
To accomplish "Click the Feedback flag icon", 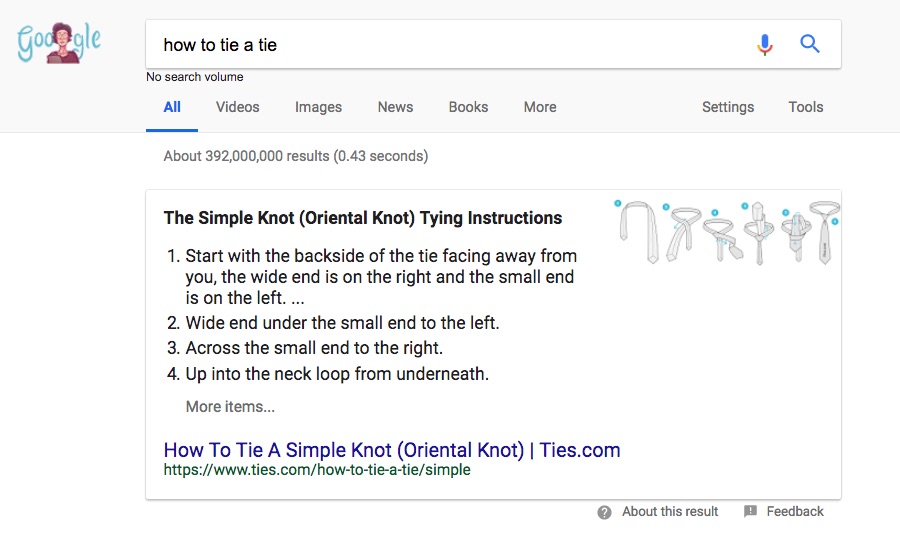I will [750, 511].
